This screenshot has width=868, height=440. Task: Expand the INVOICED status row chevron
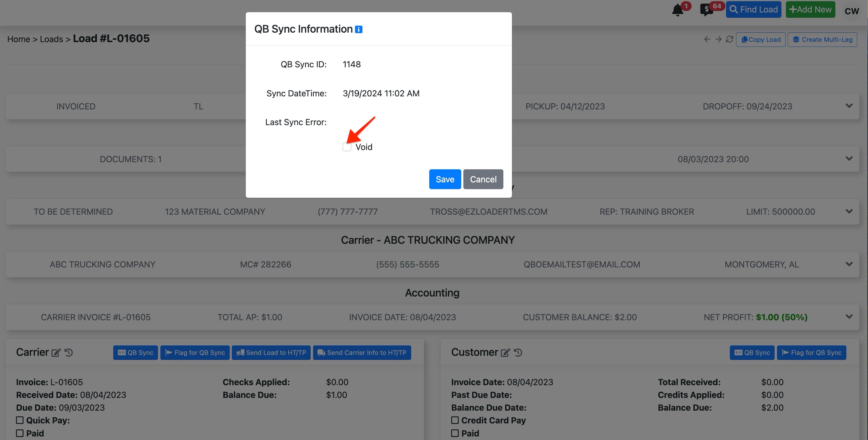point(849,106)
